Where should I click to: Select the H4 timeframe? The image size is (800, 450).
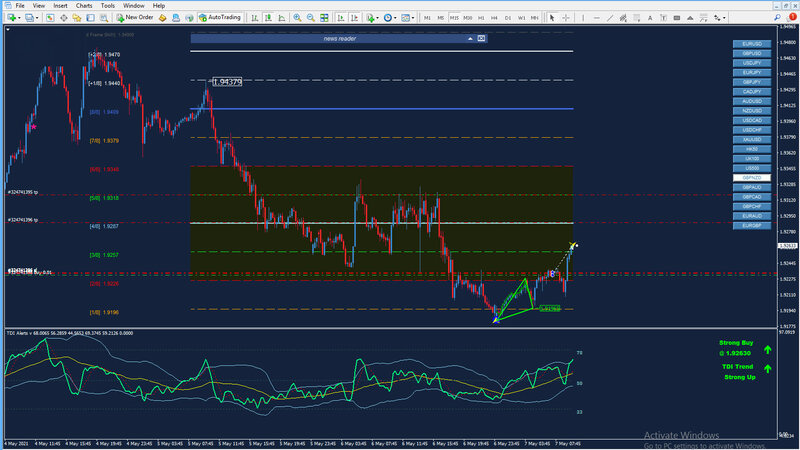pos(494,18)
